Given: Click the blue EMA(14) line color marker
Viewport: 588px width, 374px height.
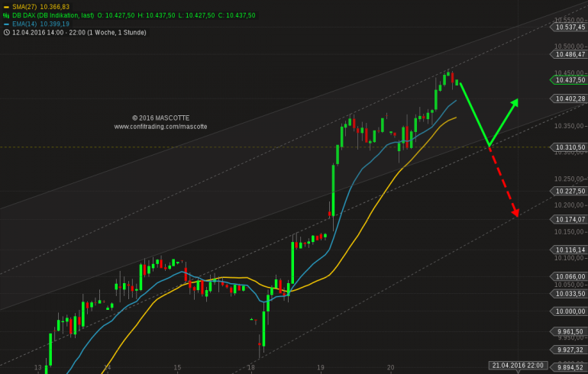Looking at the screenshot, I should click(6, 24).
